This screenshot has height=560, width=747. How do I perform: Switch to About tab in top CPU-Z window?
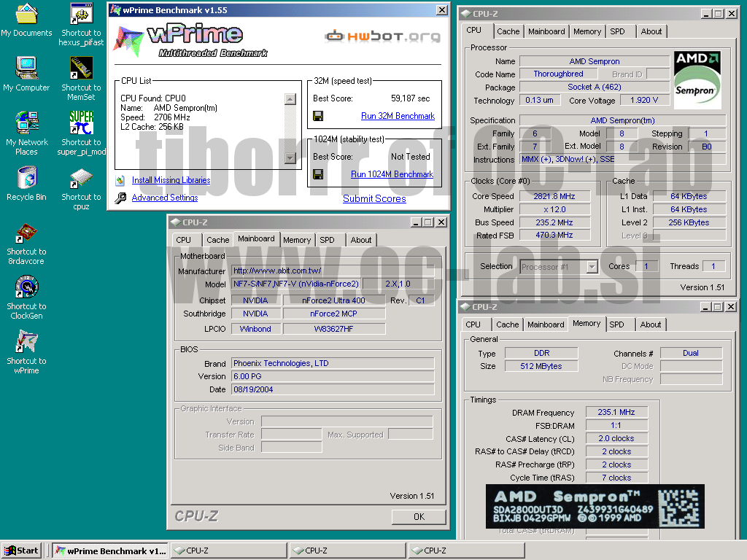click(651, 31)
